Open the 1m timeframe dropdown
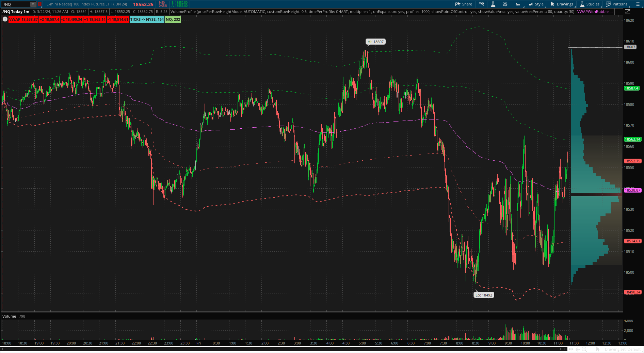This screenshot has width=644, height=353. (x=518, y=4)
